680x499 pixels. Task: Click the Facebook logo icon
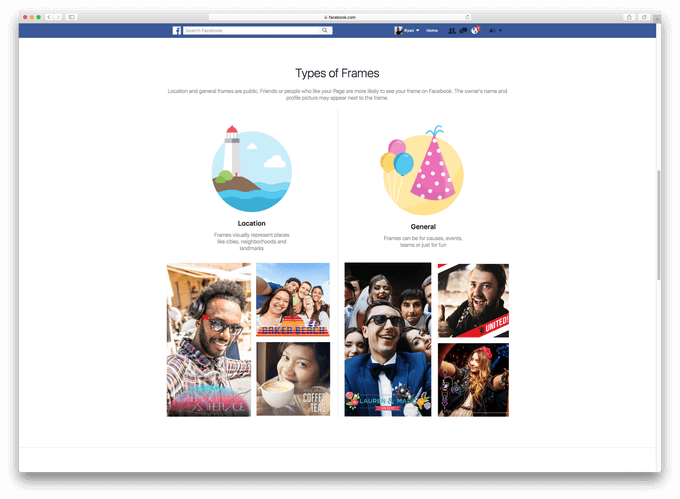pos(177,30)
